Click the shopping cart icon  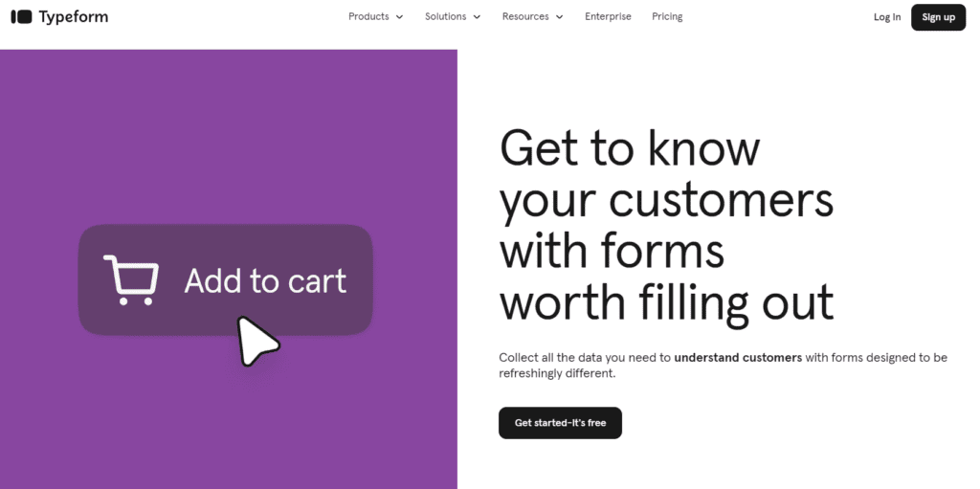point(130,280)
